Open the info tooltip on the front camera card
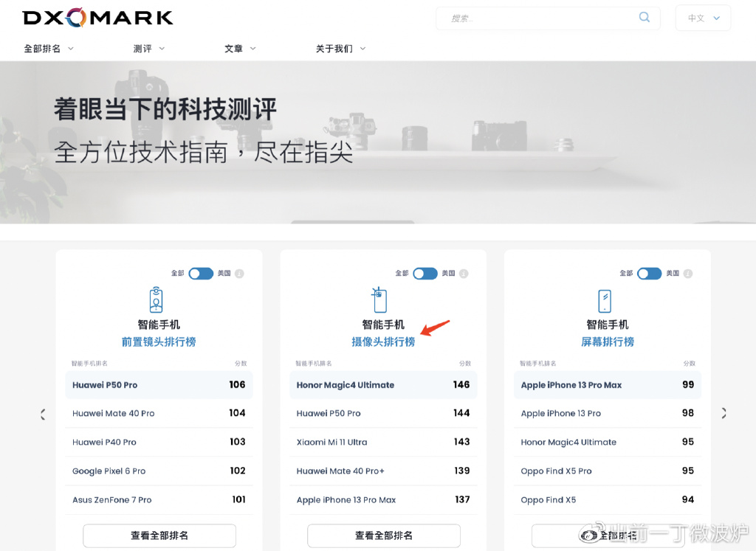This screenshot has height=551, width=756. tap(238, 273)
